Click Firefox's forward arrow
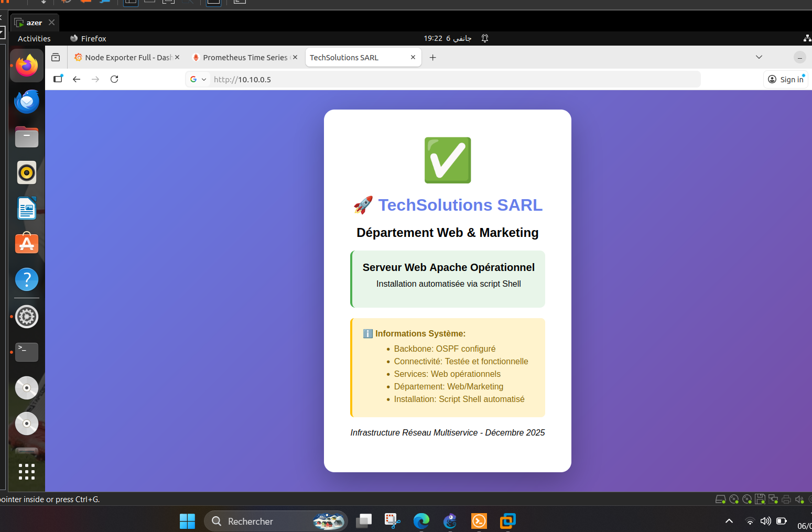This screenshot has width=812, height=532. [95, 79]
